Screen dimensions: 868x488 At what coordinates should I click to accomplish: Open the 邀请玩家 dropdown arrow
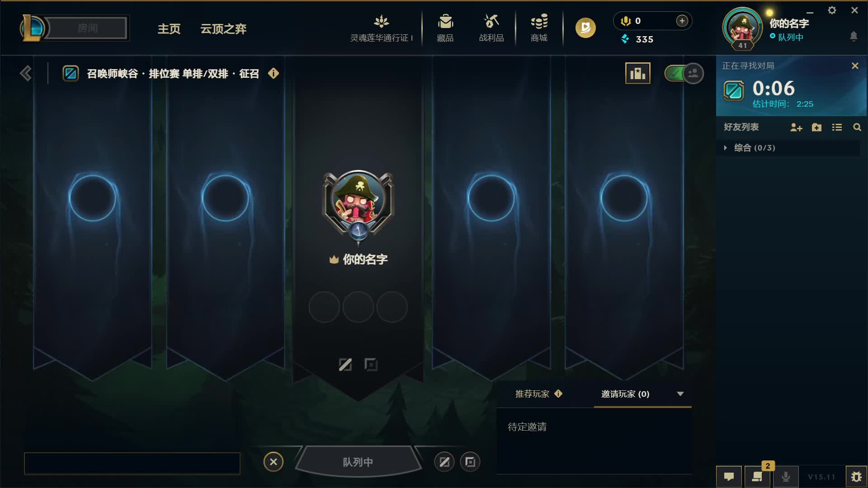[680, 394]
